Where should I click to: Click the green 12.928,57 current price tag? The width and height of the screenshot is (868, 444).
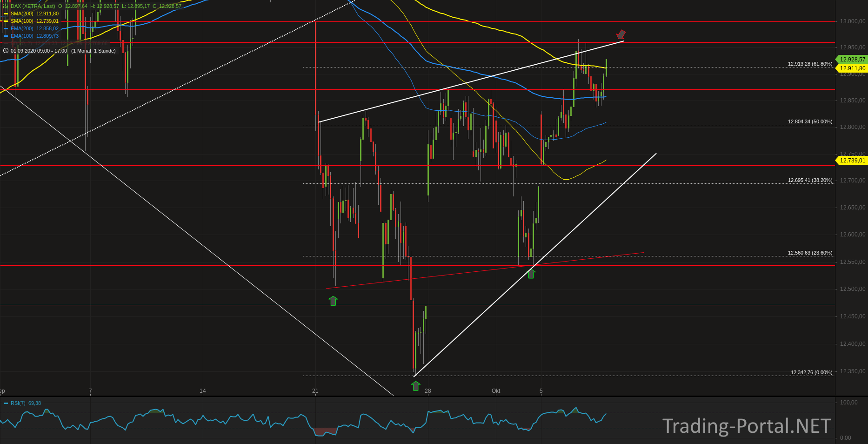852,60
